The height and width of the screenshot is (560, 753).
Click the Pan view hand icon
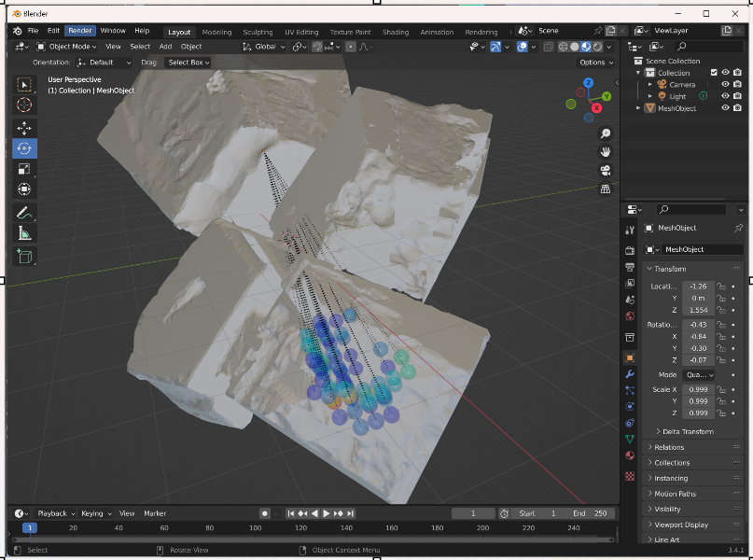click(605, 152)
